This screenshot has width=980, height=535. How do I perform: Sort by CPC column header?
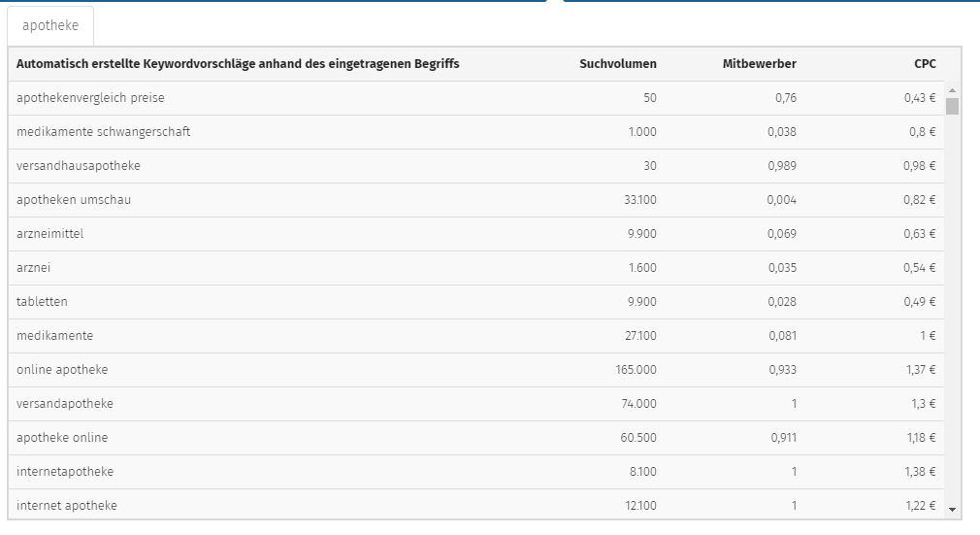925,64
